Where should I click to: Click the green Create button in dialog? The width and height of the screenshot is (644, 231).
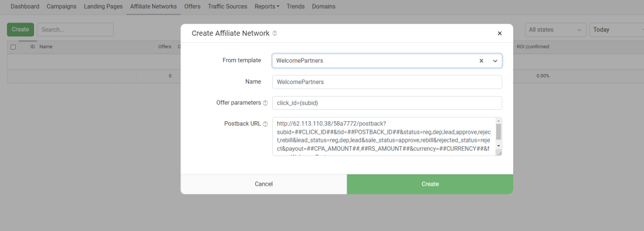tap(430, 185)
